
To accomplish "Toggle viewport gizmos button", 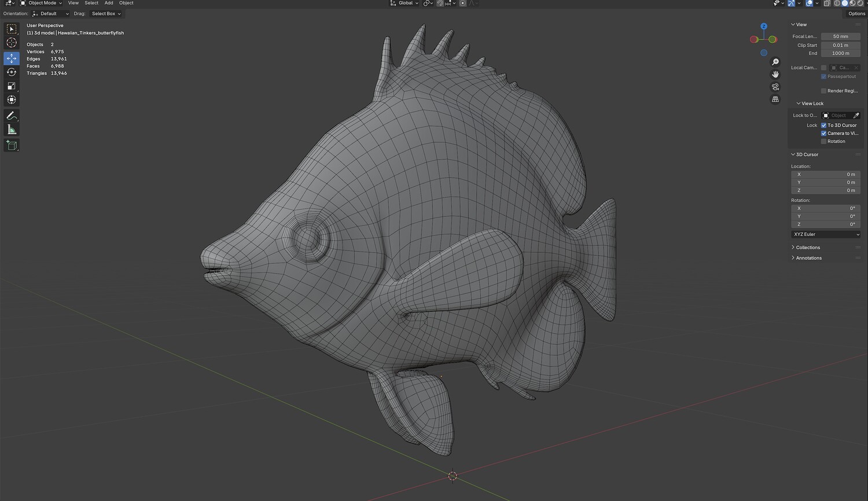I will coord(791,3).
